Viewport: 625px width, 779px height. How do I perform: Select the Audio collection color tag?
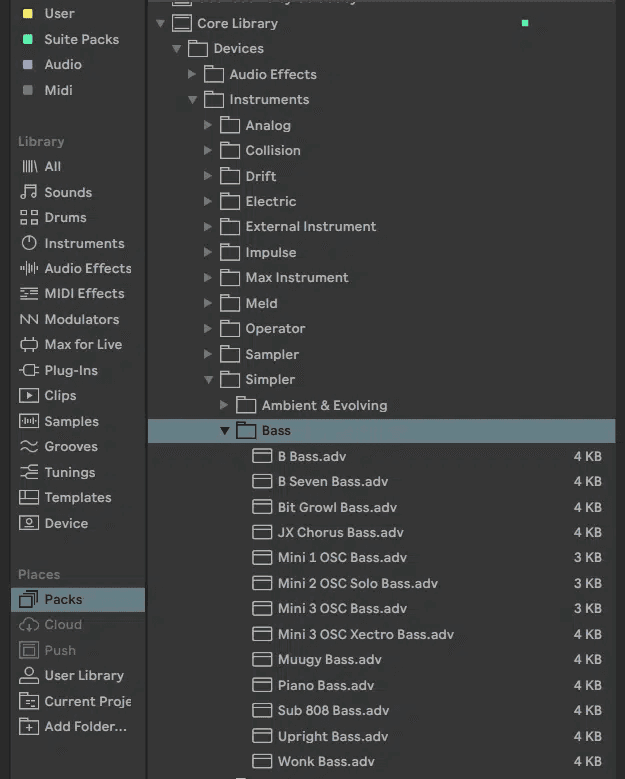[28, 65]
